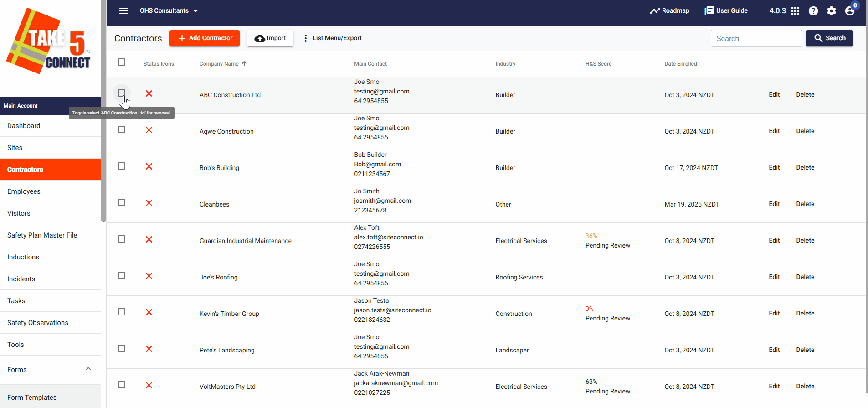Open Visitors in the sidebar

[50, 213]
